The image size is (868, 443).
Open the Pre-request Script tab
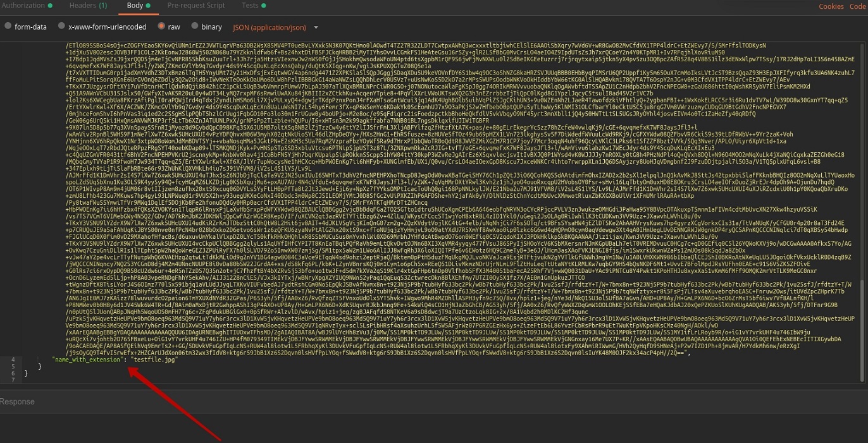tap(197, 6)
